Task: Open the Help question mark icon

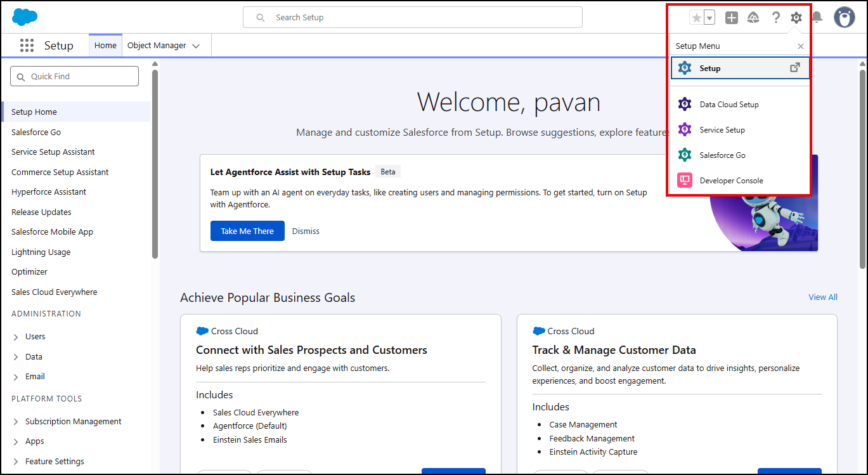Action: click(x=775, y=18)
